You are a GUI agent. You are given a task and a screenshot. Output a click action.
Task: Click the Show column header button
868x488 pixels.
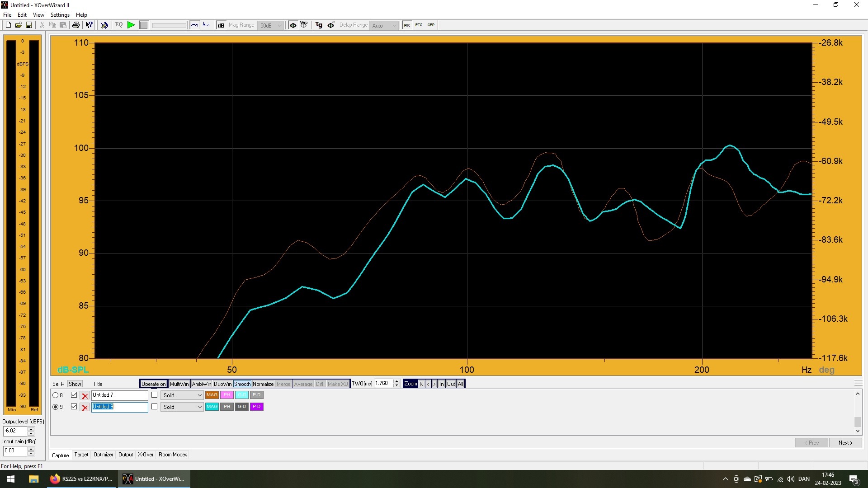tap(75, 384)
